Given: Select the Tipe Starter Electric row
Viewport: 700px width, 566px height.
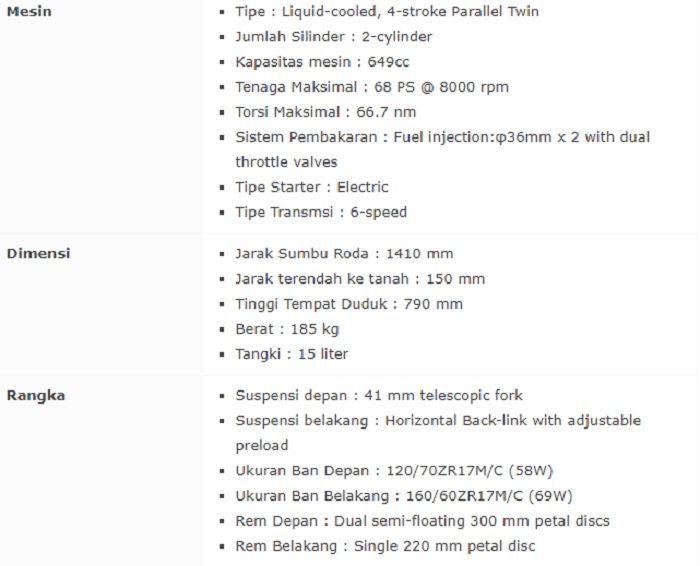Looking at the screenshot, I should (x=312, y=187).
